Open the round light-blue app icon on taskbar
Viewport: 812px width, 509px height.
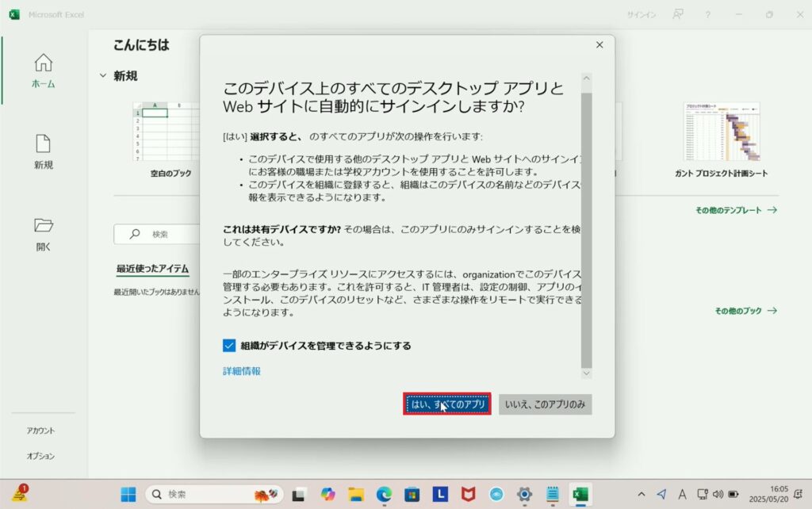click(496, 495)
